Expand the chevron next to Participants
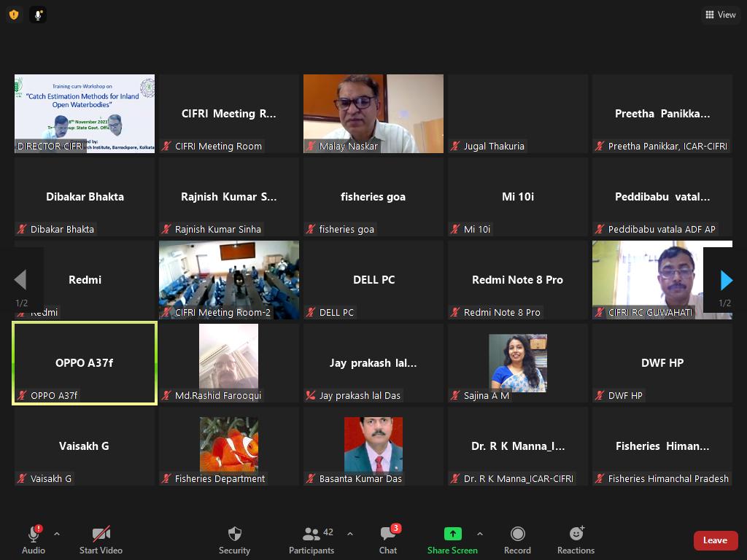Screen dimensions: 747x560 [350, 534]
